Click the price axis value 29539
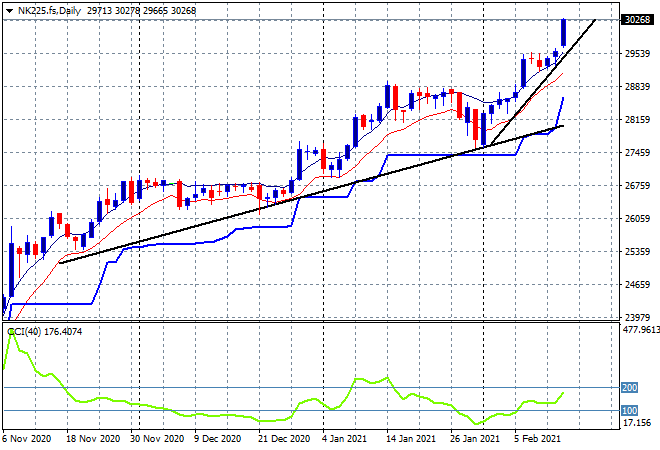This screenshot has width=660, height=450. point(637,53)
